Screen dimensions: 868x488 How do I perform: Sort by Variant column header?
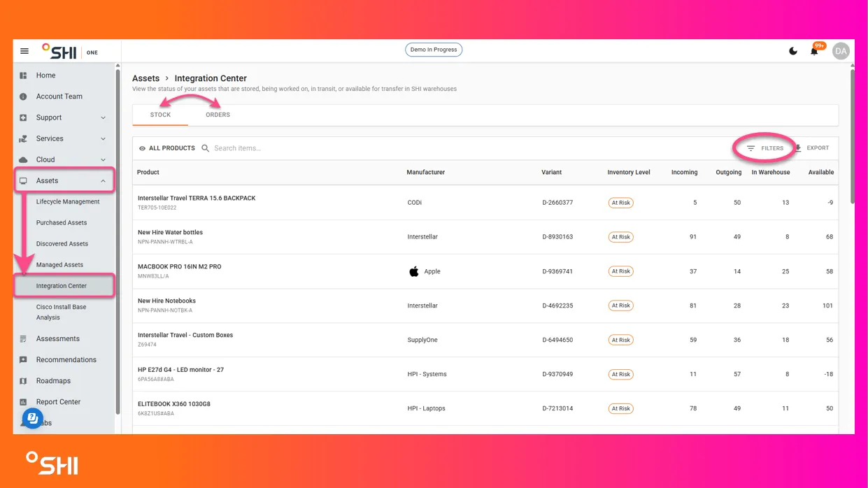(551, 172)
